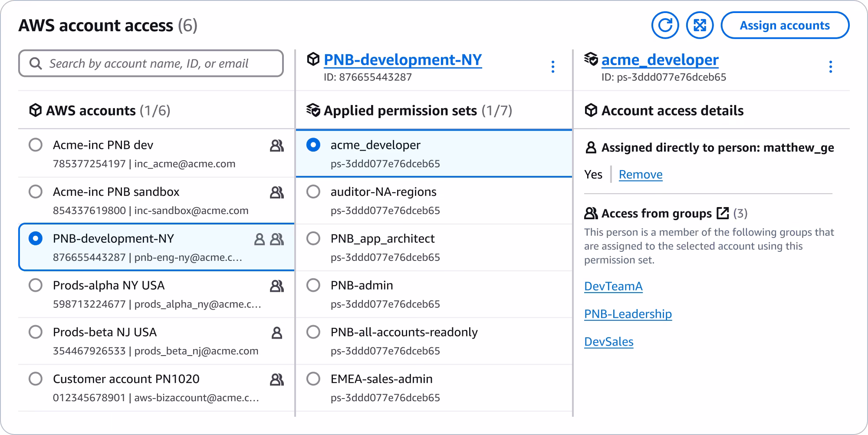
Task: Click the account search input field
Action: coord(151,63)
